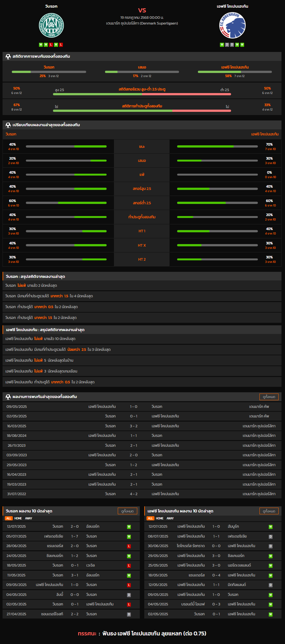The height and width of the screenshot is (644, 285).
Task: Click 24/05/2025 ซิลเคบอร์ก 1-2 Viborg row
Action: 71,556
